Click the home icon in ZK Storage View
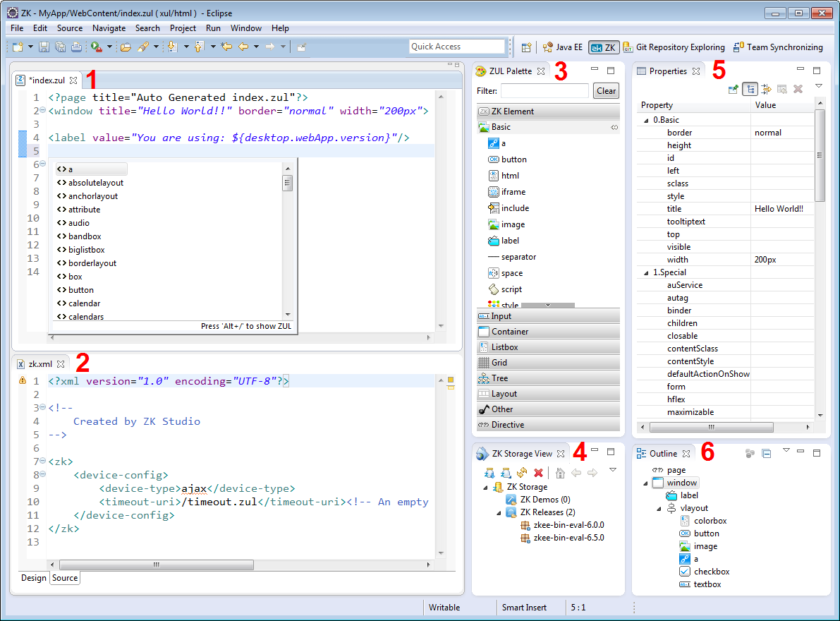 (x=560, y=473)
